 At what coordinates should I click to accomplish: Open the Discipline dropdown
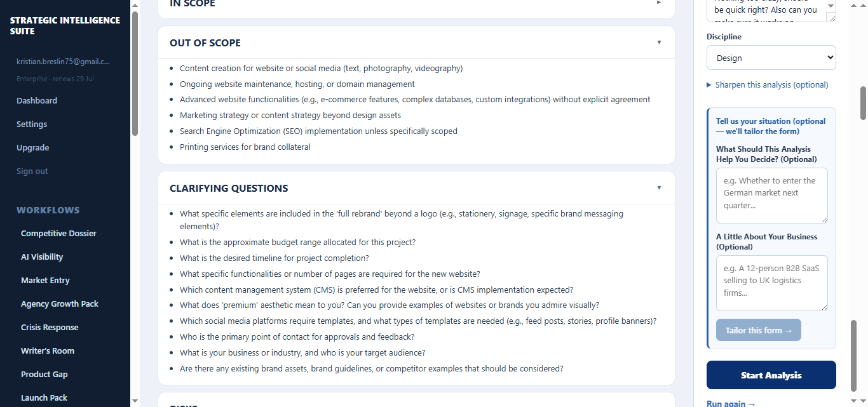[771, 58]
